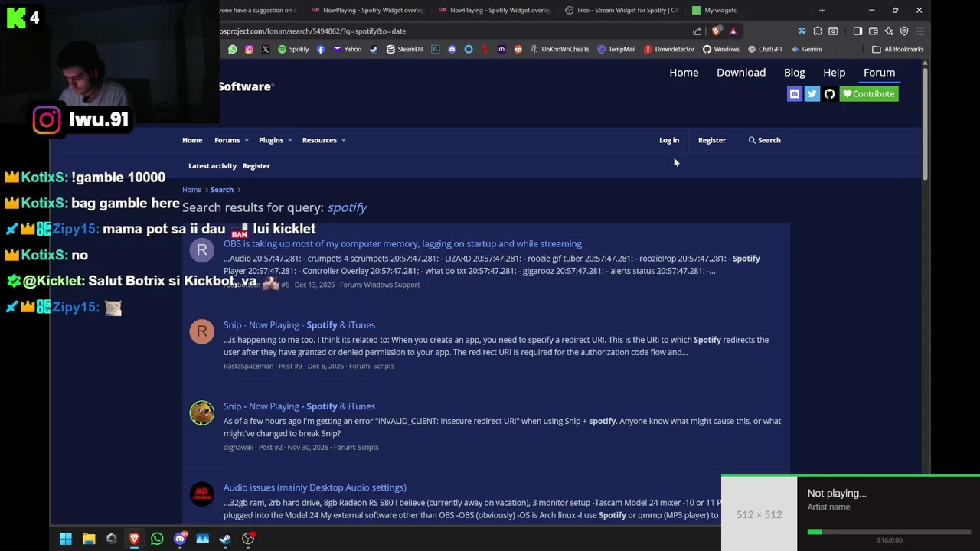Open the All Bookmarks folder
The height and width of the screenshot is (551, 980).
(898, 49)
